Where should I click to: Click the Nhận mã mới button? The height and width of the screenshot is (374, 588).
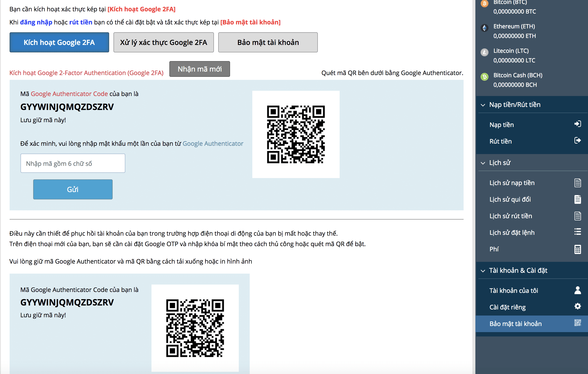tap(199, 69)
